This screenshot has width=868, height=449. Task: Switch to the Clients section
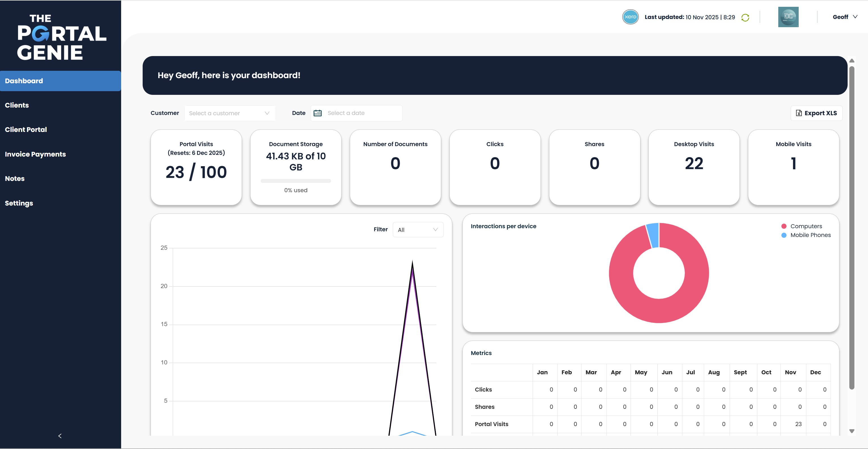17,105
